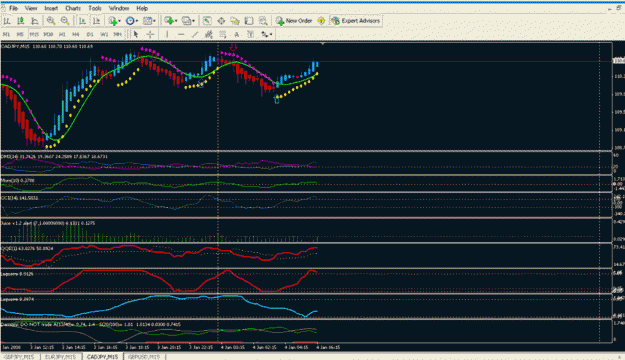The width and height of the screenshot is (625, 360).
Task: Select the Fibonacci retracement tool
Action: [x=222, y=35]
